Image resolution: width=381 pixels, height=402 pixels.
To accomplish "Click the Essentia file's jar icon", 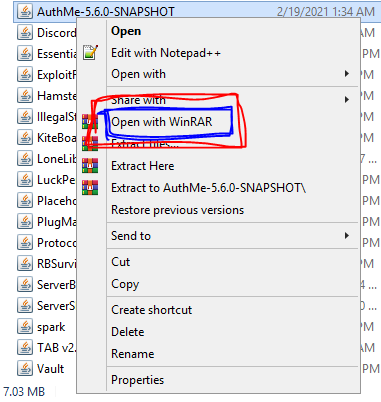I will coord(25,54).
